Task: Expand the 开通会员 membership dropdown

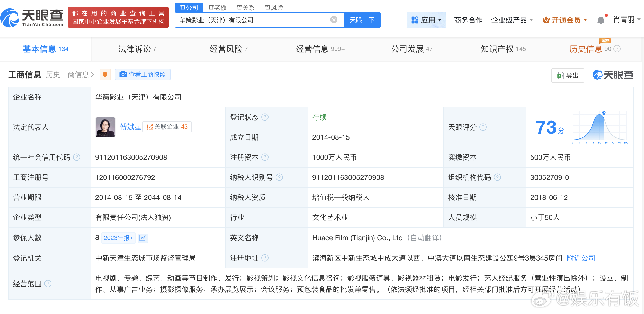Action: (565, 20)
